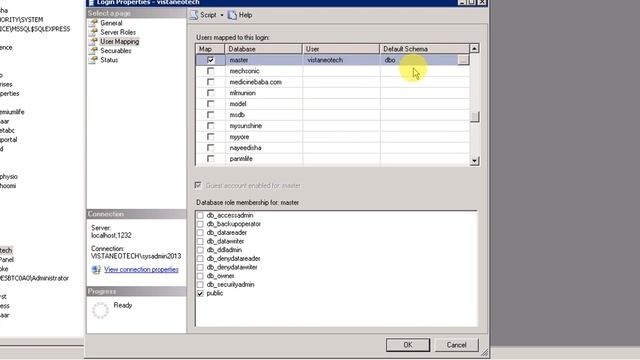
Task: Check the medicinebaba.com map checkbox
Action: [x=211, y=82]
